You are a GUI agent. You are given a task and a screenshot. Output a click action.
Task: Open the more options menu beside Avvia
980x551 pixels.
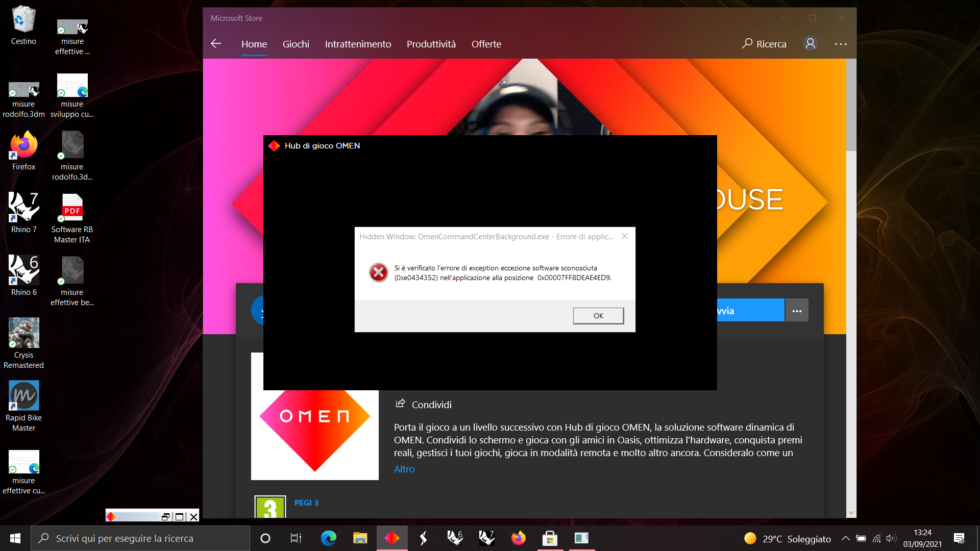point(796,310)
